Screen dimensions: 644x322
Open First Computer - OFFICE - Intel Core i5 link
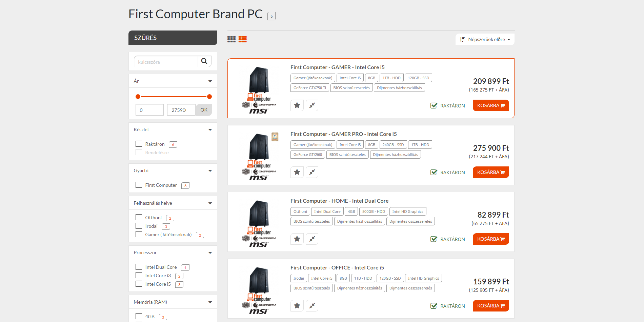[337, 267]
